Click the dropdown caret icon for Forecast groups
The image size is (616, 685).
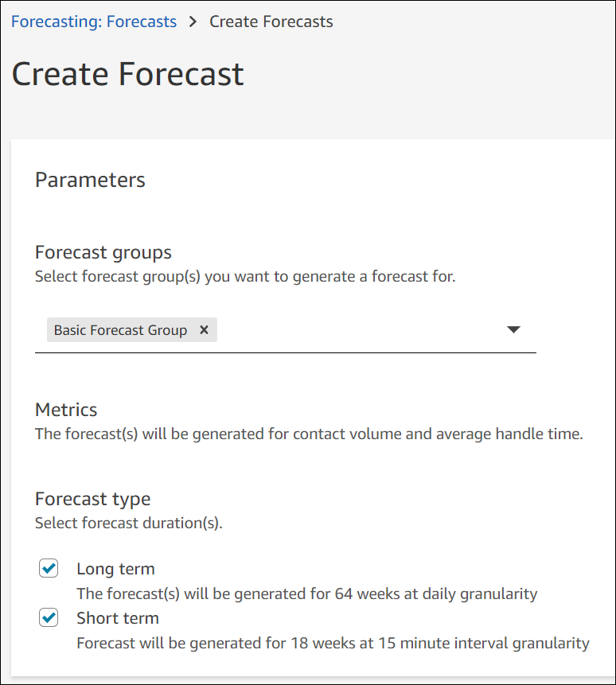[513, 329]
